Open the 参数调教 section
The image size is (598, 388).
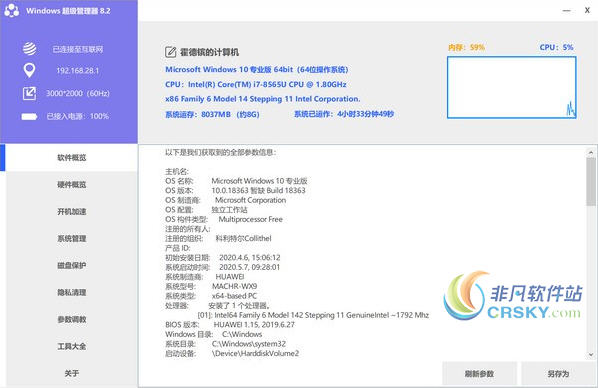point(72,319)
